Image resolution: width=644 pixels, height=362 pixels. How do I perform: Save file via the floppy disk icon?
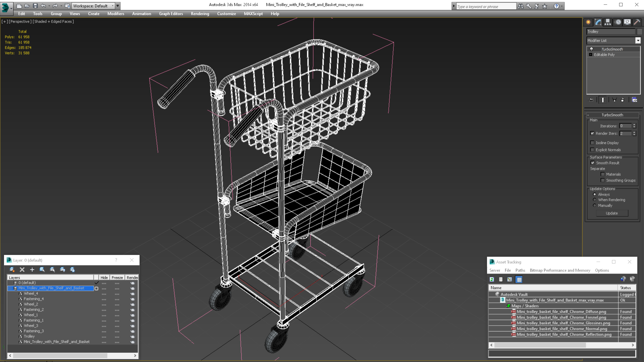[35, 6]
